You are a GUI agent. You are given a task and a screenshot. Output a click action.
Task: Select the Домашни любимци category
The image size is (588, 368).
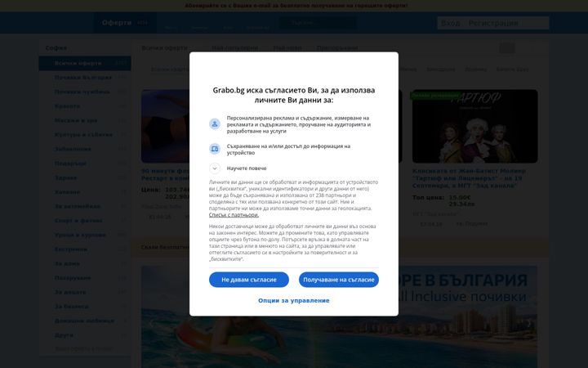tap(85, 321)
